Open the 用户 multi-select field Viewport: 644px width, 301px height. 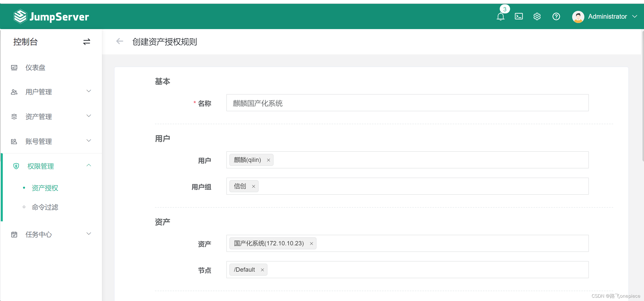407,160
